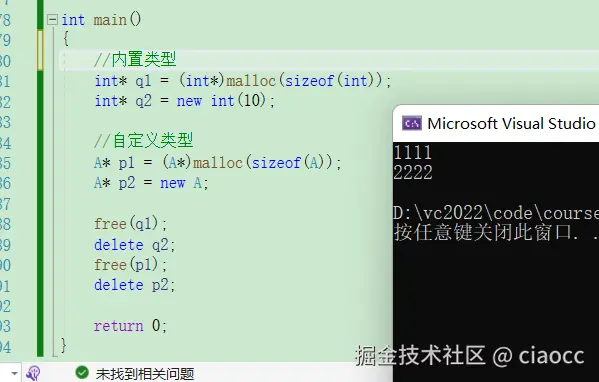Click the console window's app icon
The image size is (599, 382).
[412, 123]
